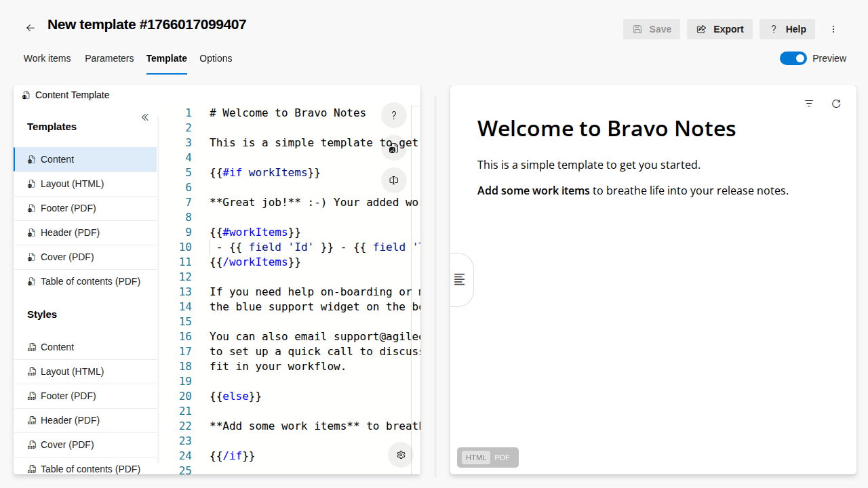The width and height of the screenshot is (868, 488).
Task: Switch preview to PDF mode
Action: pos(502,457)
